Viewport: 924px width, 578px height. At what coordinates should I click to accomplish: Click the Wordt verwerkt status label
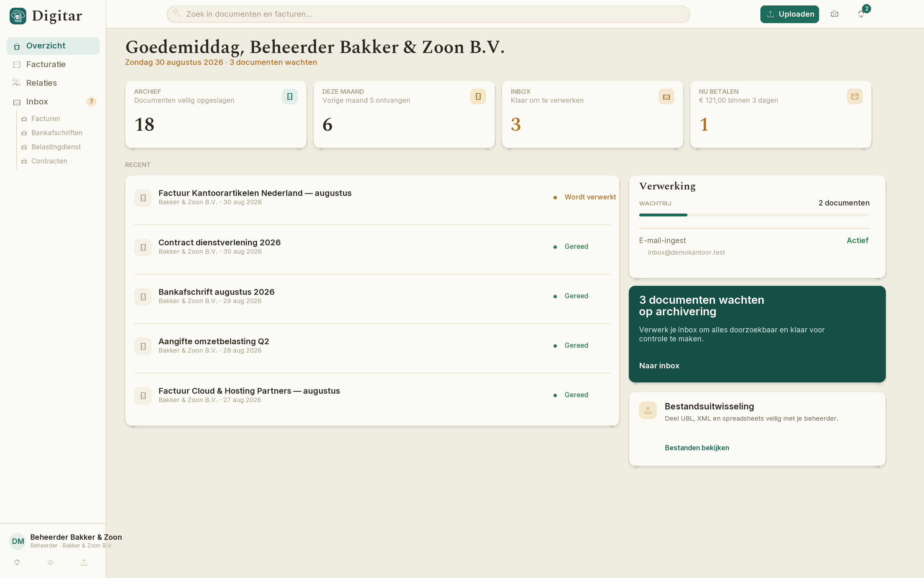[590, 197]
